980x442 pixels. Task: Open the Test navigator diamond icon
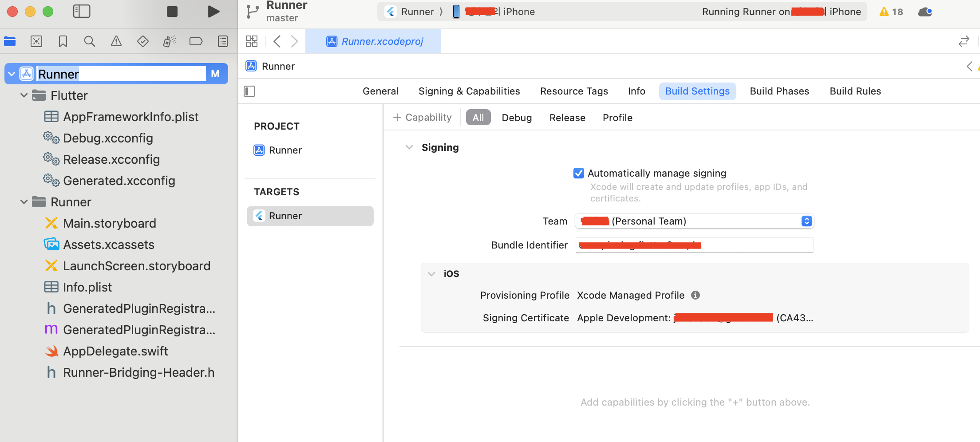pos(143,42)
